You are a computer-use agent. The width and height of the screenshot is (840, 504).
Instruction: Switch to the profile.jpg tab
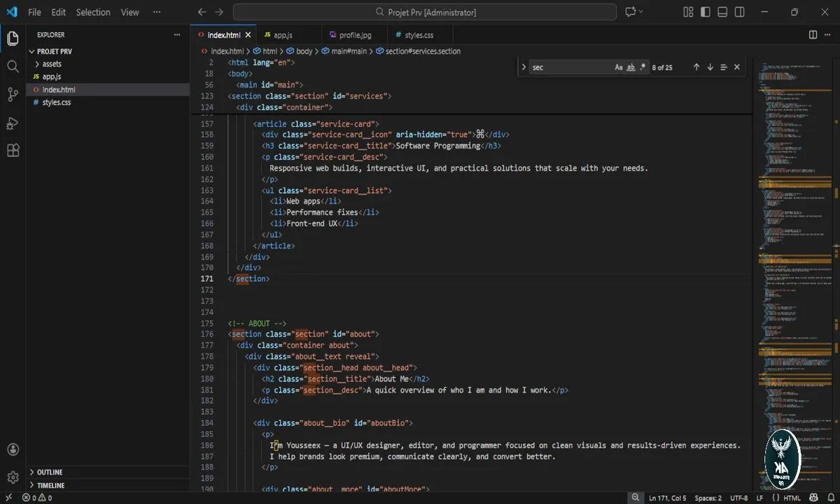pos(355,35)
